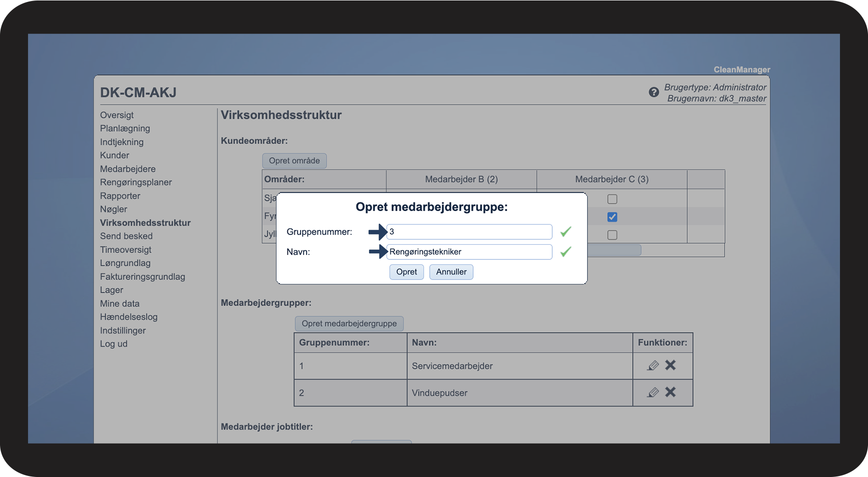This screenshot has height=477, width=868.
Task: Tick the top checkbox under Medarbejder C
Action: (612, 199)
